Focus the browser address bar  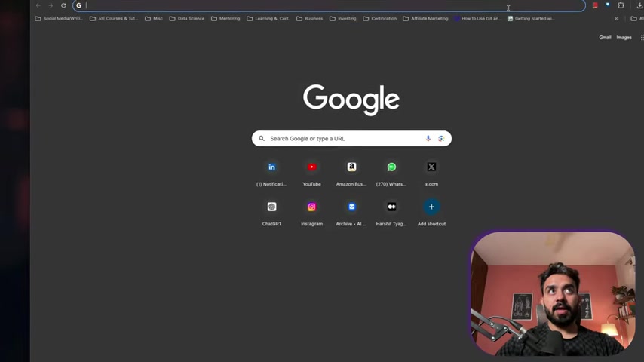(x=329, y=5)
